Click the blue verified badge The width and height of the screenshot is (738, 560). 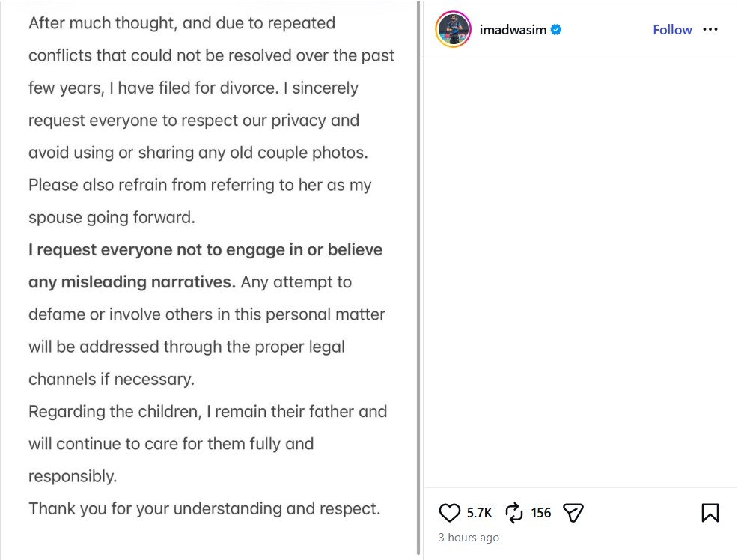556,30
